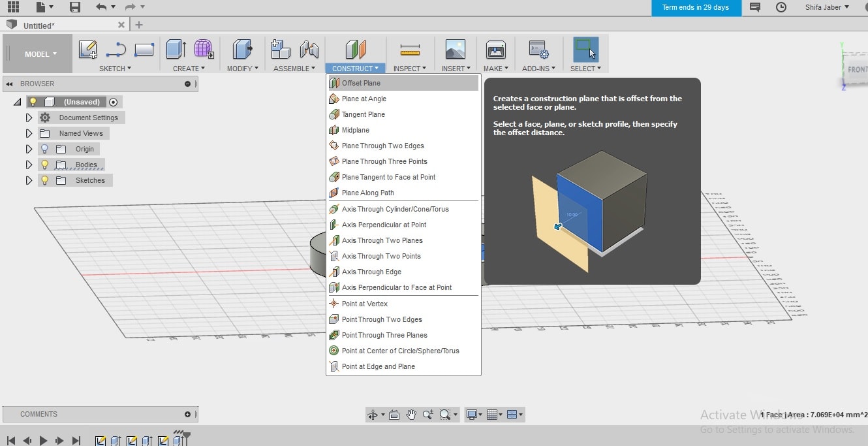Click the Look At icon
This screenshot has height=446, width=868.
(x=394, y=415)
